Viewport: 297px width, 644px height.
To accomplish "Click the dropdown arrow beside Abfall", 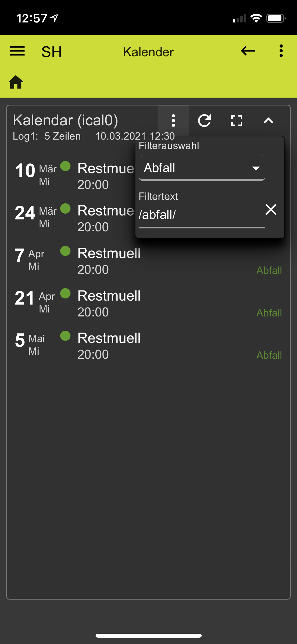I will tap(256, 168).
